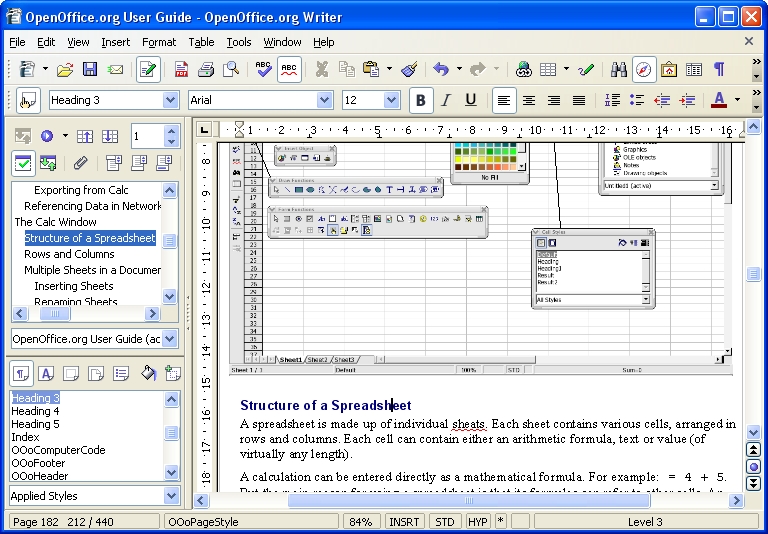Select Fill Format Mode paint bucket
The height and width of the screenshot is (534, 768).
(x=148, y=373)
